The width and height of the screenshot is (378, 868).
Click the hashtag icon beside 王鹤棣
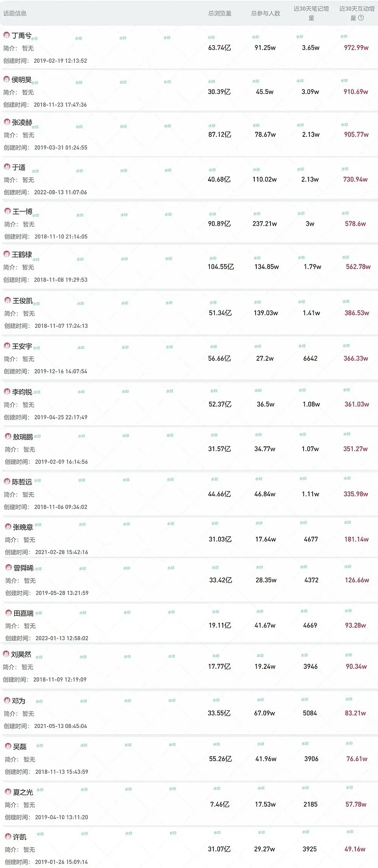point(6,254)
